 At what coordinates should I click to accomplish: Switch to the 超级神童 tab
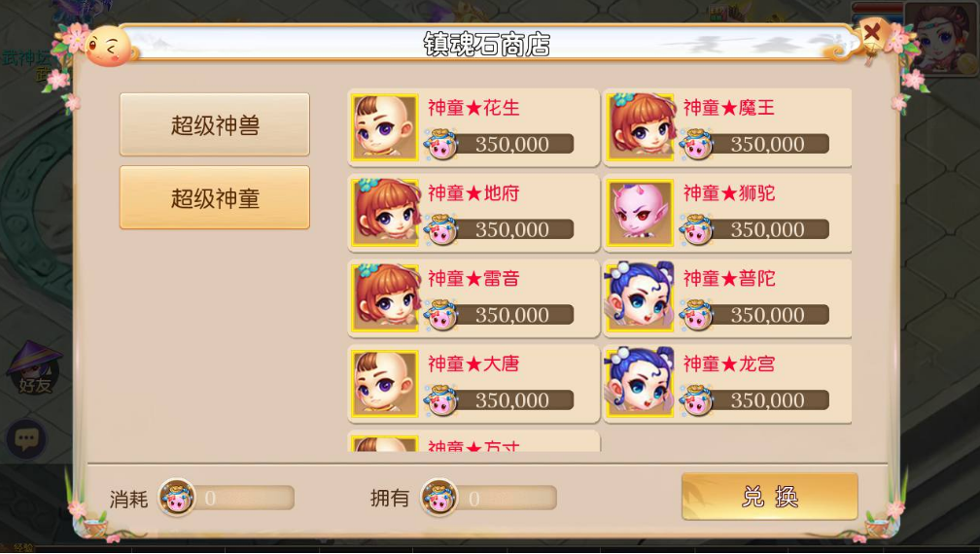click(x=214, y=198)
